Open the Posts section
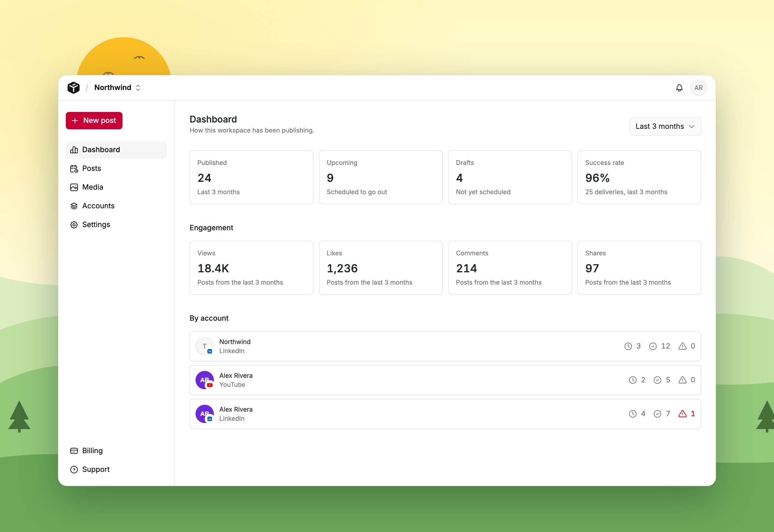Image resolution: width=774 pixels, height=532 pixels. pyautogui.click(x=116, y=168)
